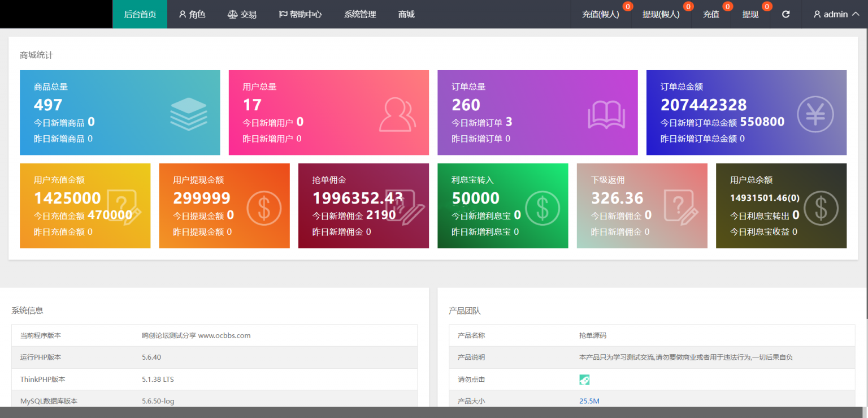Click the 25.5M product size link
Viewport: 868px width, 418px height.
(x=589, y=401)
